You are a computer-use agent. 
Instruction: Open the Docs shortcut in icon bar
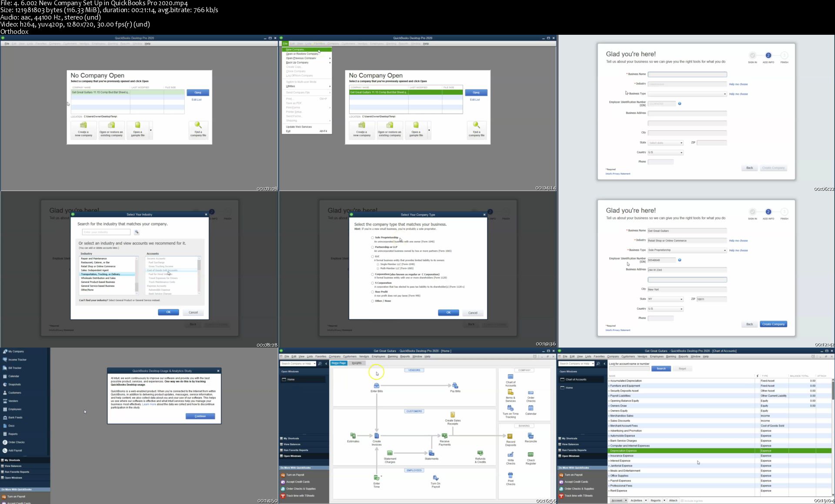pos(9,426)
